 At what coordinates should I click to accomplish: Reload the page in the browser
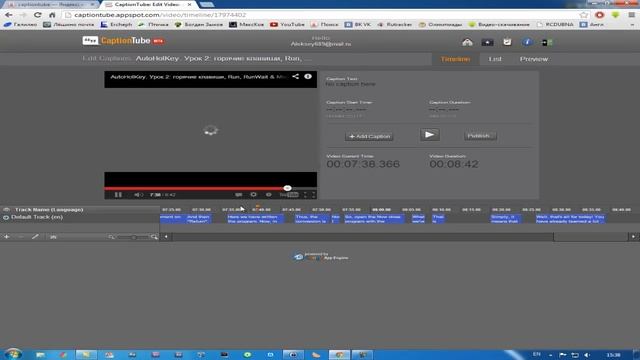[x=38, y=15]
